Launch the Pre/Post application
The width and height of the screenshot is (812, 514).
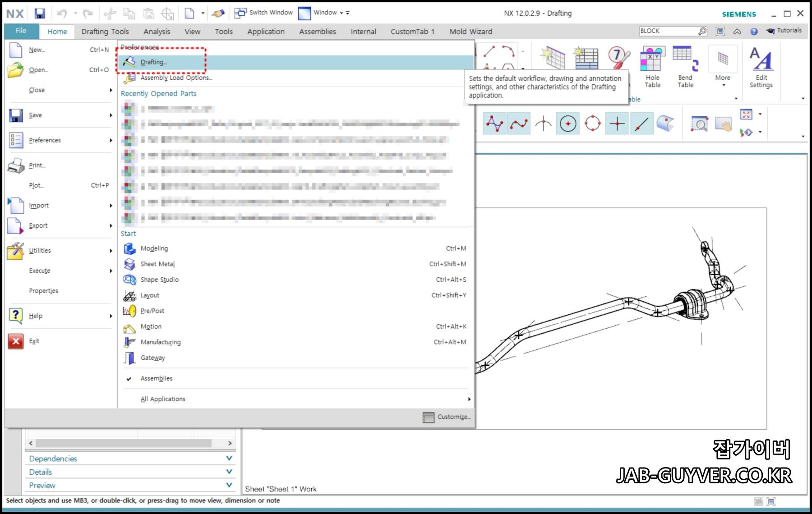pyautogui.click(x=295, y=311)
